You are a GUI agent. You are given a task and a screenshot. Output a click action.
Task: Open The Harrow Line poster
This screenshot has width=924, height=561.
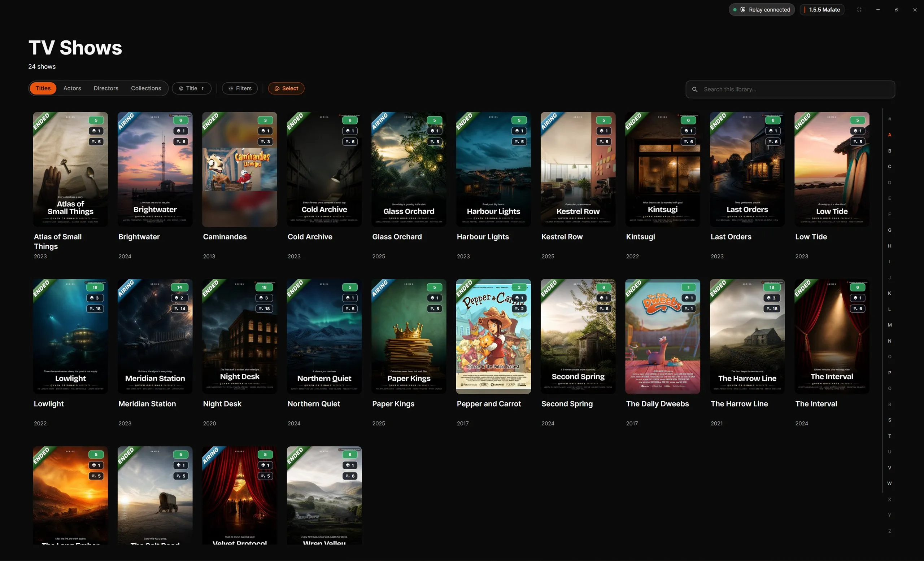748,337
